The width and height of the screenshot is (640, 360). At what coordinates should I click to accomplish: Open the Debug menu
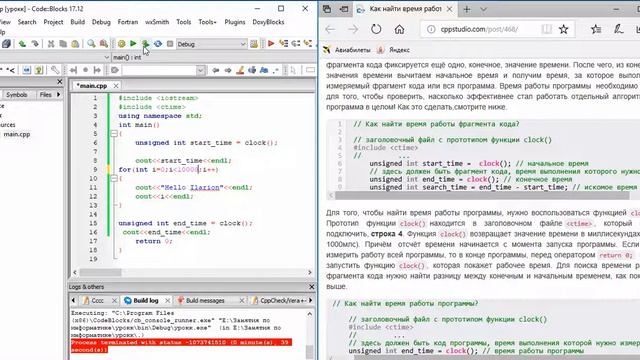pyautogui.click(x=101, y=22)
